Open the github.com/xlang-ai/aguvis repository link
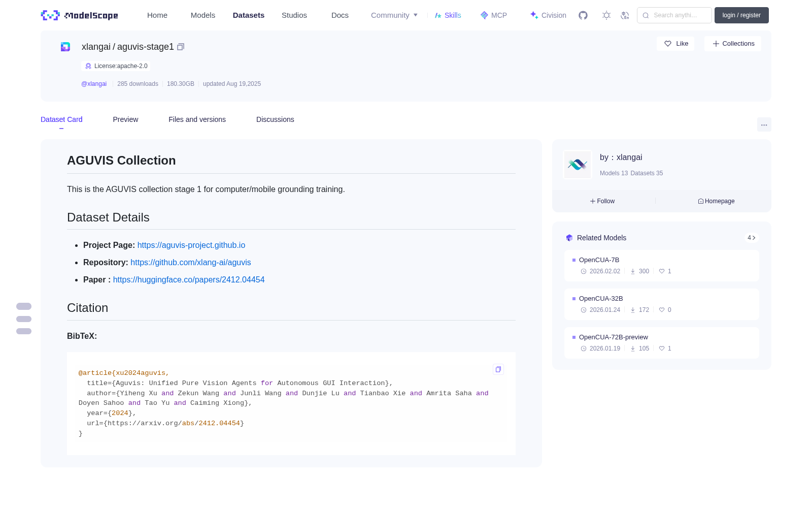The height and width of the screenshot is (508, 812). tap(191, 262)
